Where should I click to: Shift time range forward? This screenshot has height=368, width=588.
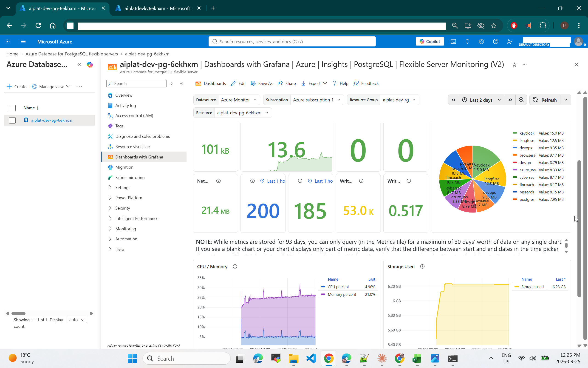click(510, 100)
